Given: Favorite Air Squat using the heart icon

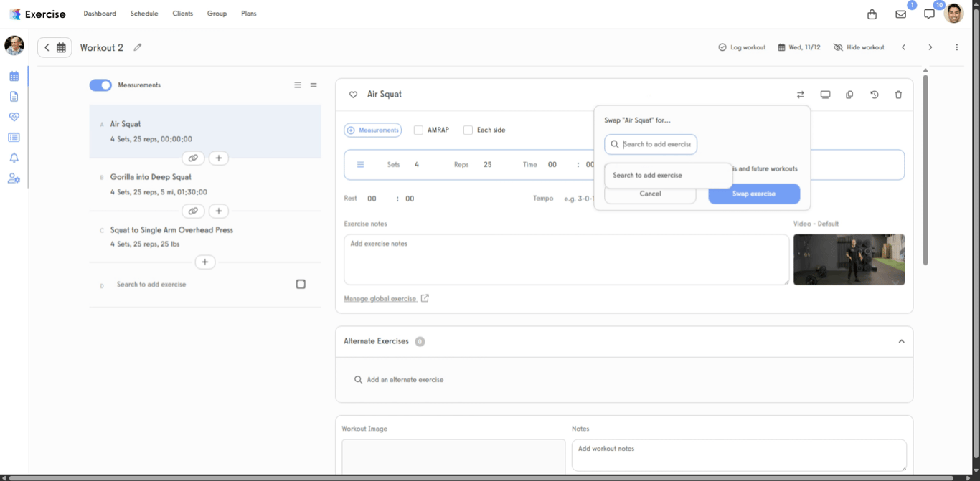Looking at the screenshot, I should click(x=353, y=94).
